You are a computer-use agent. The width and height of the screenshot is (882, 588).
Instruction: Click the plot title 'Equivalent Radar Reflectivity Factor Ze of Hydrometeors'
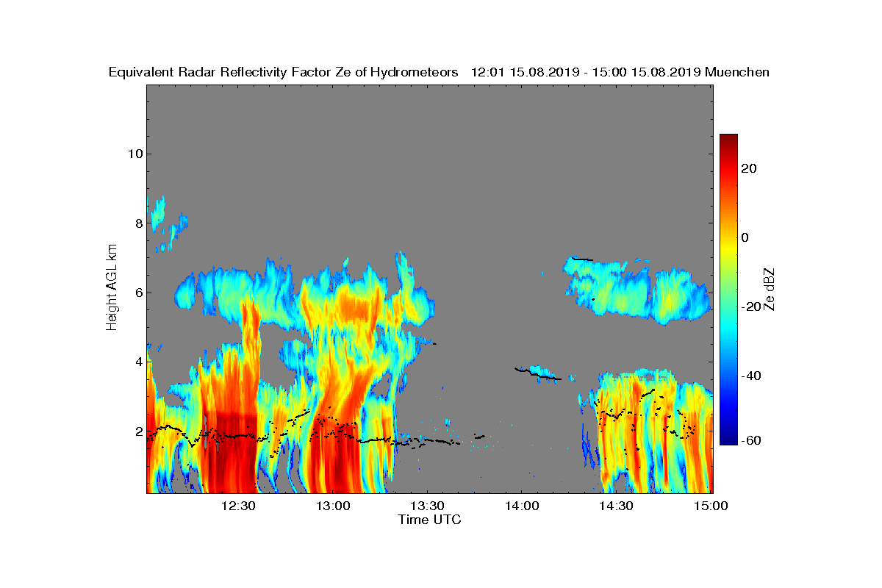click(284, 72)
